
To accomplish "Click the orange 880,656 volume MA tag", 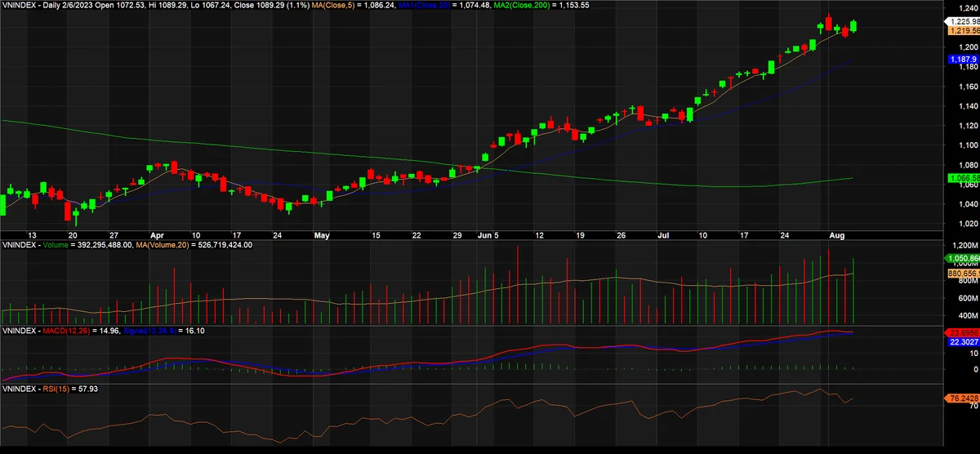I will pos(963,274).
